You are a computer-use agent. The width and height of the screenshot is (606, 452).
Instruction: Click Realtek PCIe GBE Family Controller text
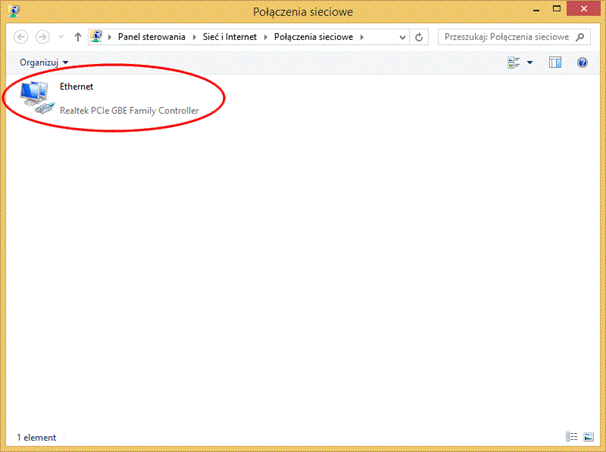point(129,111)
